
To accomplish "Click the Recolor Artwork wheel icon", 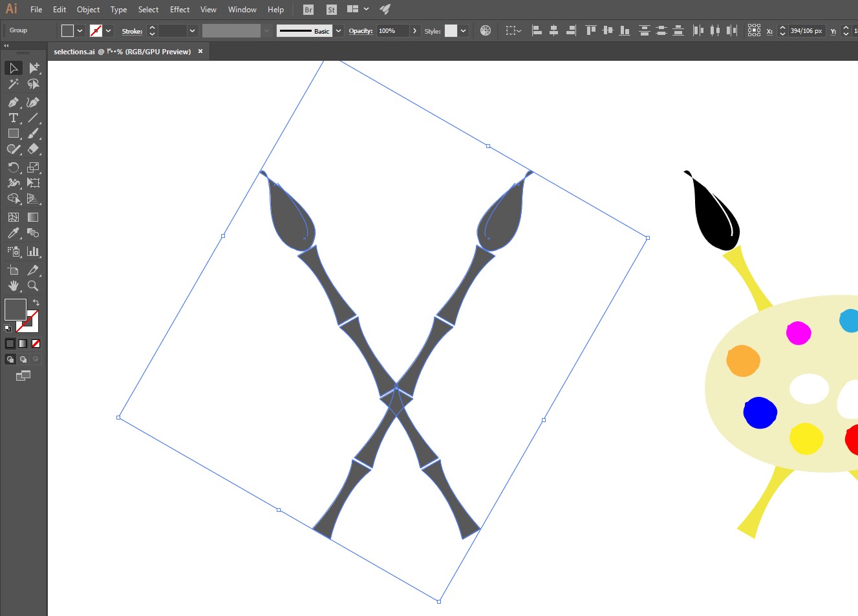I will click(486, 30).
